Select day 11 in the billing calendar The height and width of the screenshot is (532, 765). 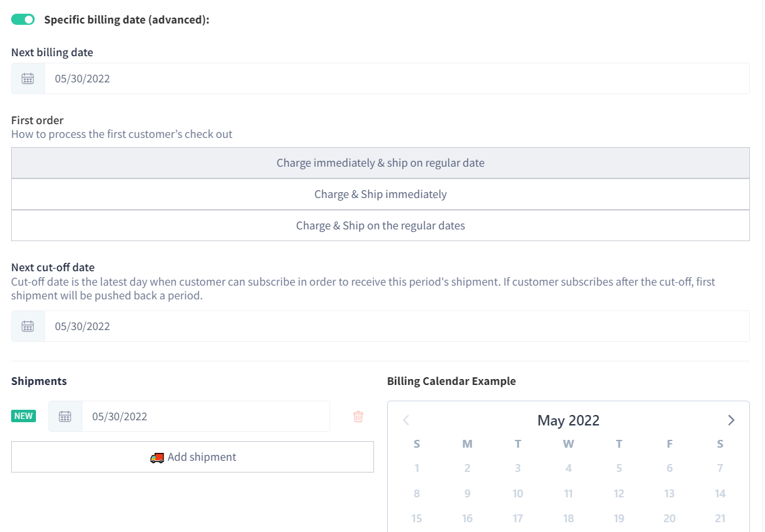pos(568,493)
